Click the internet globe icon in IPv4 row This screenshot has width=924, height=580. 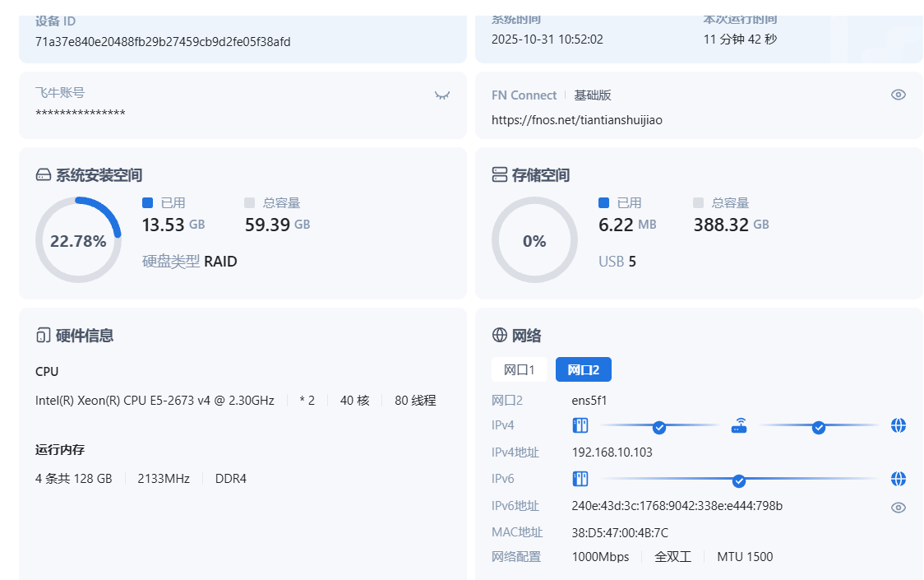899,425
